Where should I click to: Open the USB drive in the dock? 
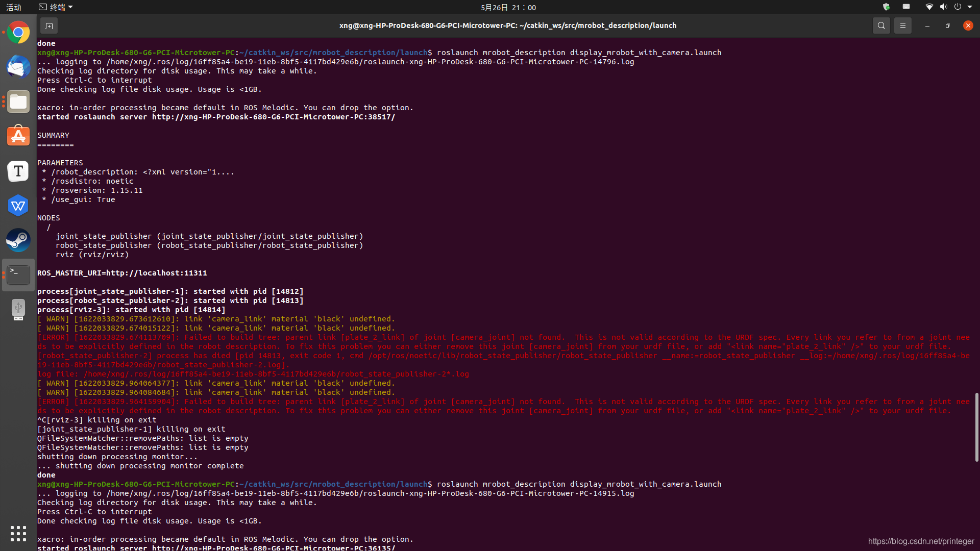(x=18, y=309)
